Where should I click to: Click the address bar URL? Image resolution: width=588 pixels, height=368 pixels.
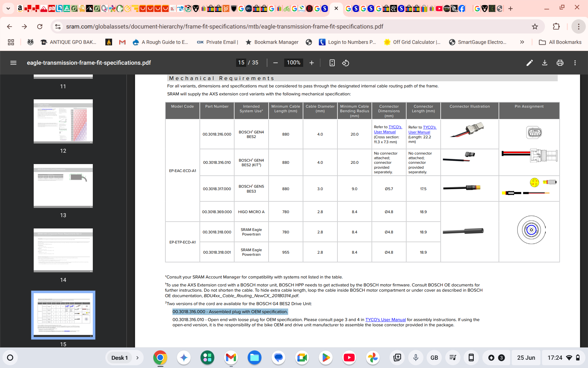pos(224,27)
